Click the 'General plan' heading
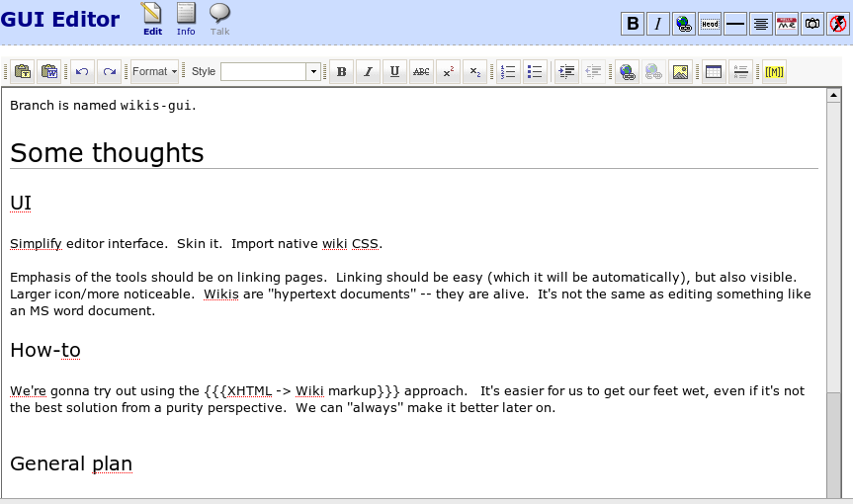The height and width of the screenshot is (504, 853). click(71, 463)
